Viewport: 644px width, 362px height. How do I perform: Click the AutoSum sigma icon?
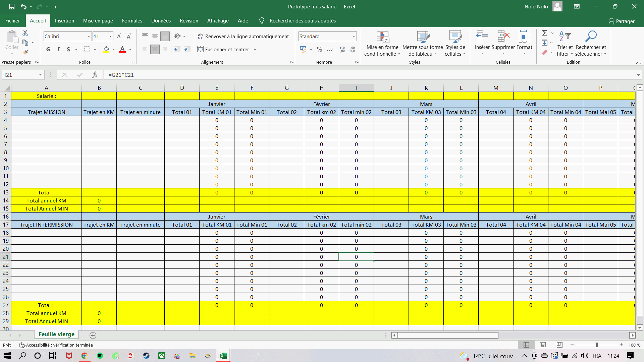pos(544,33)
